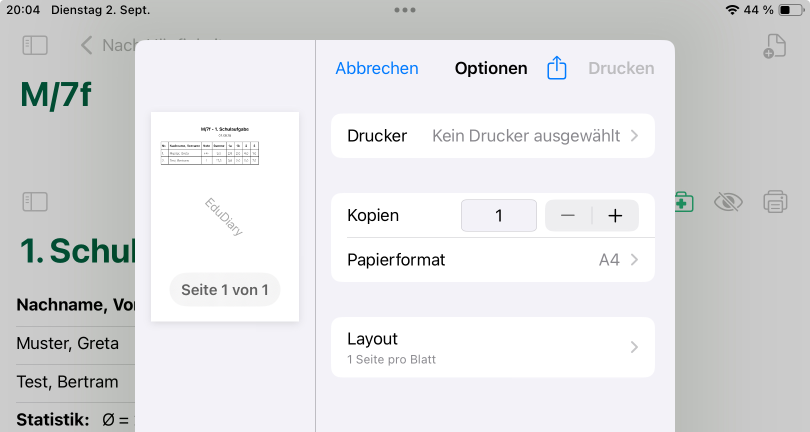
Task: Cancel printing with Abbrechen
Action: (x=376, y=68)
